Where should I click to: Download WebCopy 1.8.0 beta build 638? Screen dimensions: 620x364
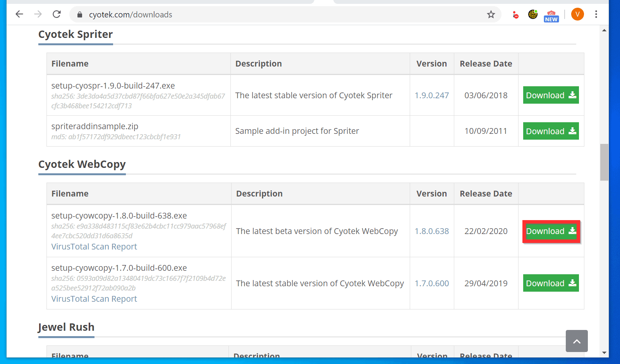coord(551,231)
